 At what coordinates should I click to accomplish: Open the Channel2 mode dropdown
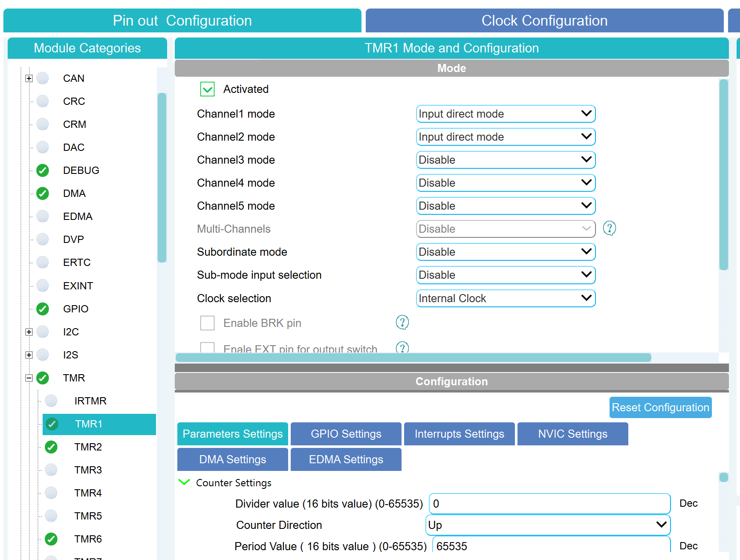[506, 137]
